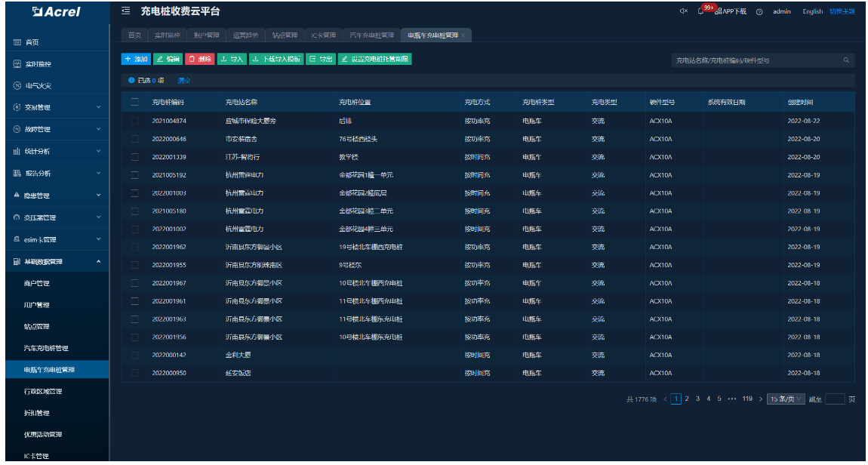Open 电气火灾 in the sidebar
This screenshot has width=868, height=465.
(x=38, y=85)
